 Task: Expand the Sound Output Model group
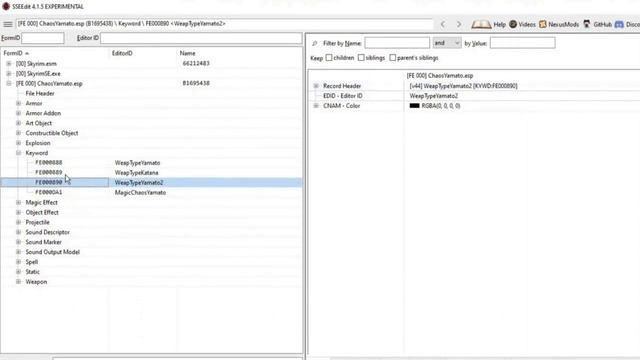18,252
